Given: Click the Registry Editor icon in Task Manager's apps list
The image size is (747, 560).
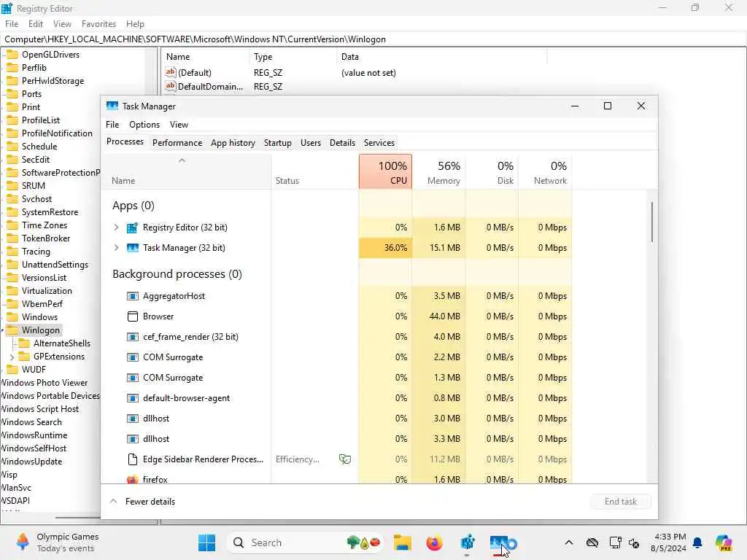Looking at the screenshot, I should [x=133, y=227].
